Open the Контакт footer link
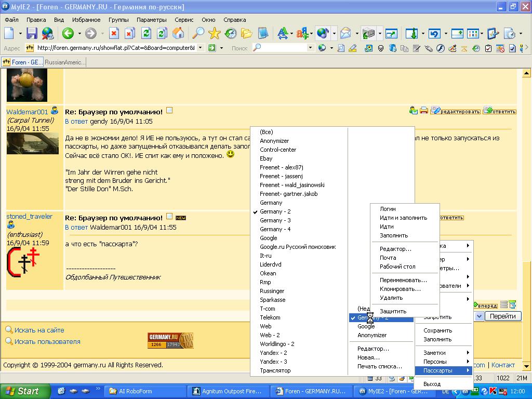Screen dimensions: 532x399 coord(503,365)
